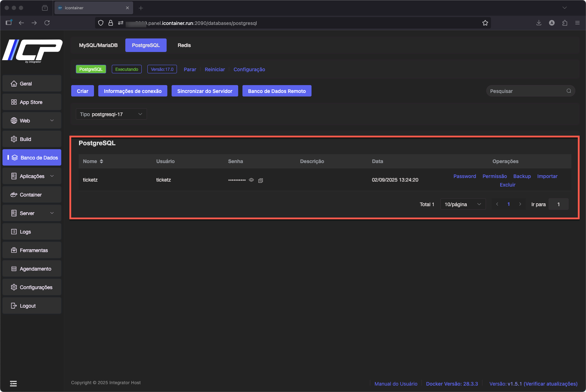The height and width of the screenshot is (392, 586).
Task: Switch to the Redis tab
Action: click(184, 45)
